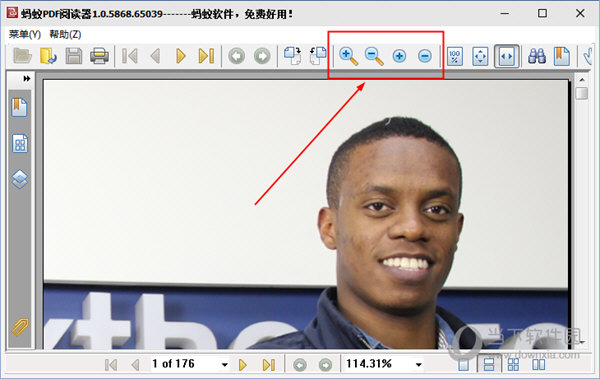Expand the side panel with double arrow
This screenshot has width=600, height=379.
26,78
